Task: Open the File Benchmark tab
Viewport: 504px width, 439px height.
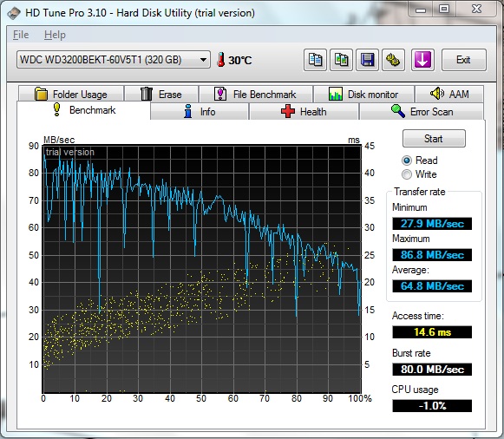Action: (256, 95)
